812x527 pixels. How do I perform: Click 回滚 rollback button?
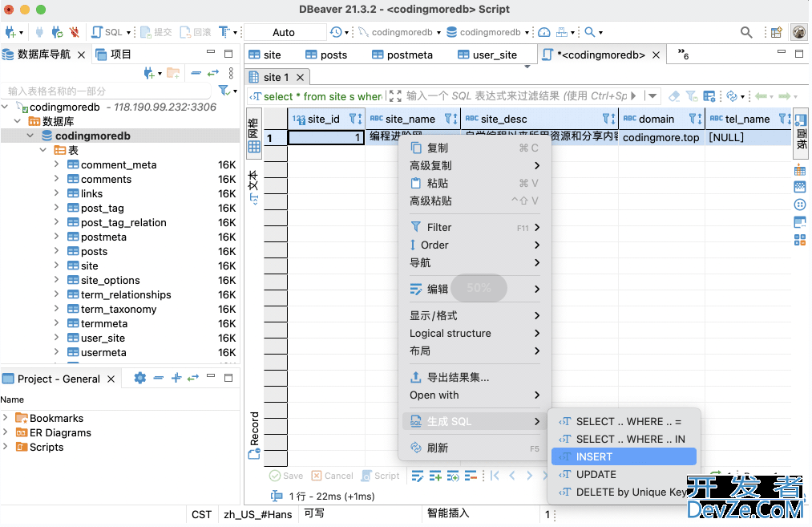click(x=196, y=32)
